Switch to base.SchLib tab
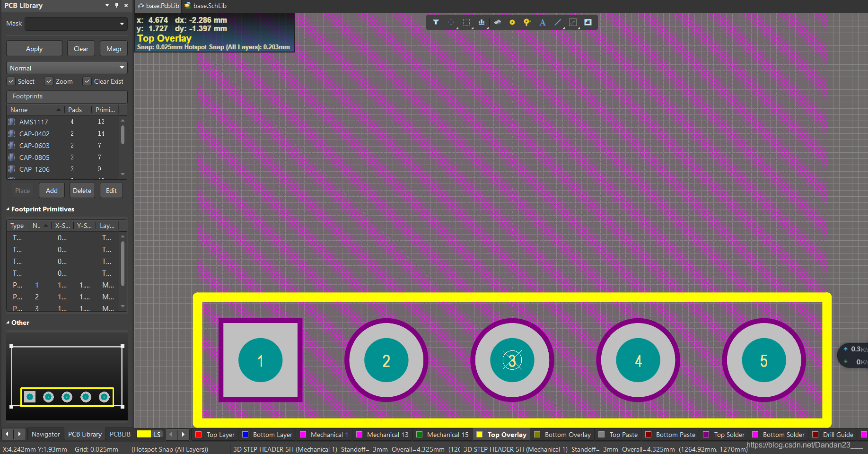Screen dimensions: 868x454 (206, 6)
